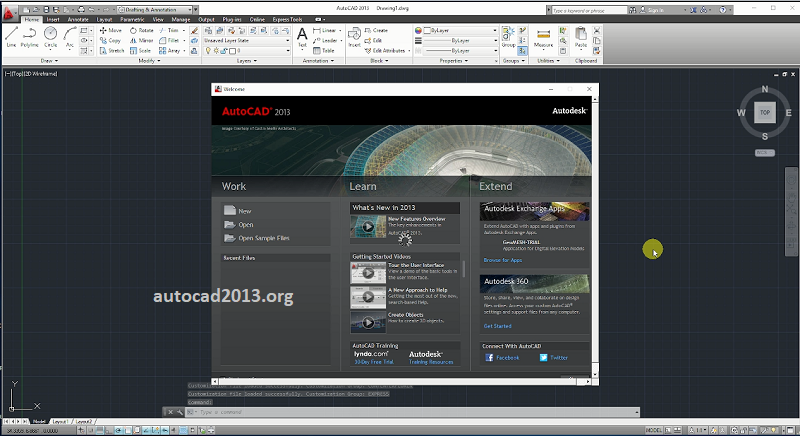This screenshot has width=800, height=436.
Task: Select the multiline Text tool
Action: [x=302, y=38]
